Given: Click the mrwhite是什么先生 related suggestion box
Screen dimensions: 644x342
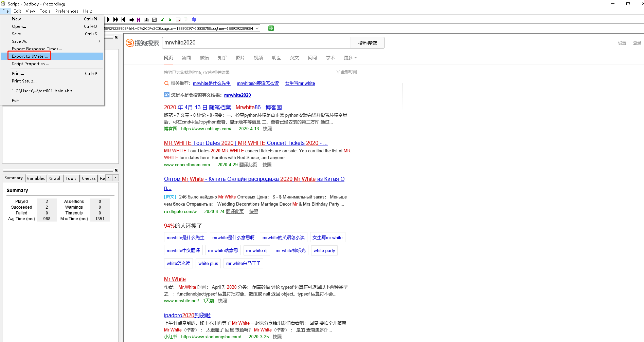Looking at the screenshot, I should coord(185,237).
